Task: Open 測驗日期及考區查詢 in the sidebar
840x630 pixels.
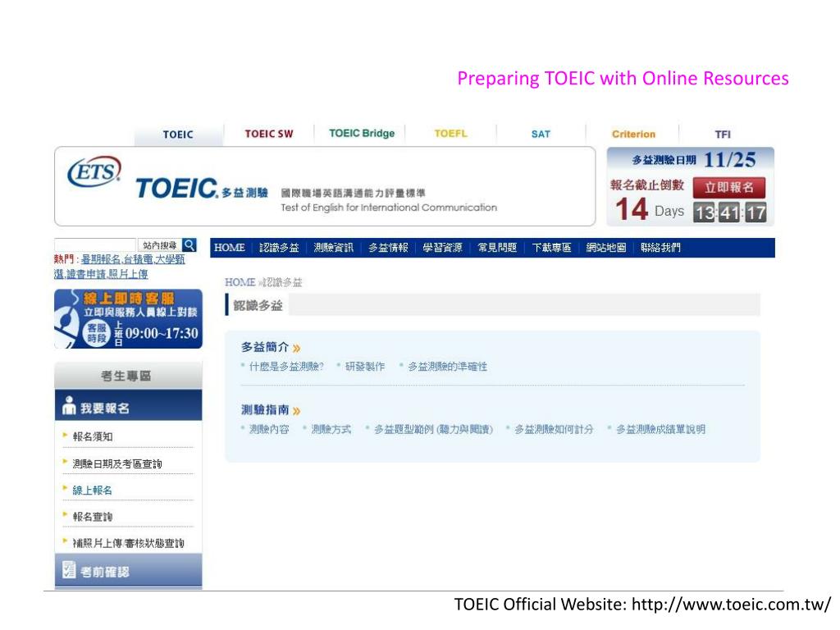Action: (116, 464)
